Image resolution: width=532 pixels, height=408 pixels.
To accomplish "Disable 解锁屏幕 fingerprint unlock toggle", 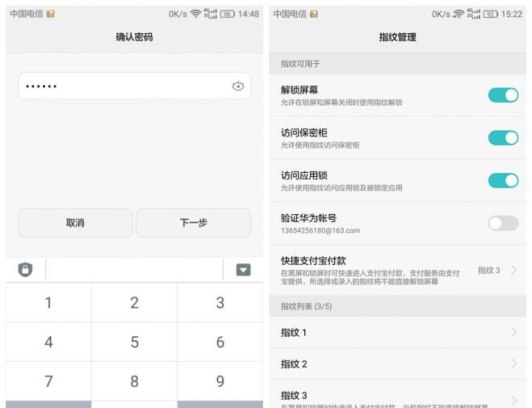I will (x=503, y=95).
